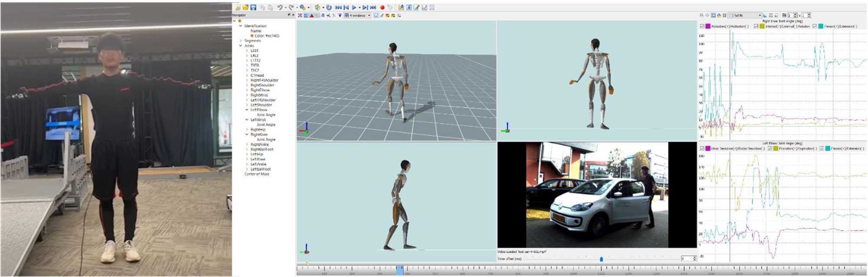Open the '4 windows' layout dropdown
868x277 pixels.
click(x=369, y=16)
